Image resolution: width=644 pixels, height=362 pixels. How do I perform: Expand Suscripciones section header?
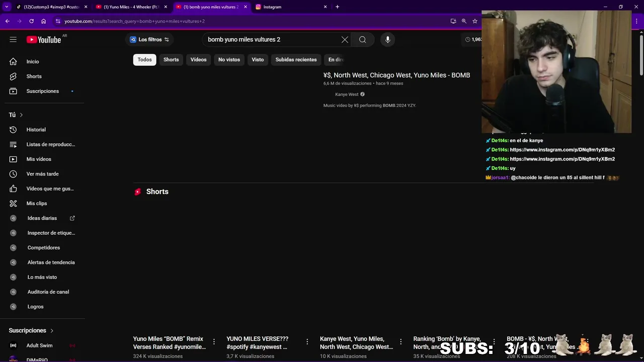[31, 330]
